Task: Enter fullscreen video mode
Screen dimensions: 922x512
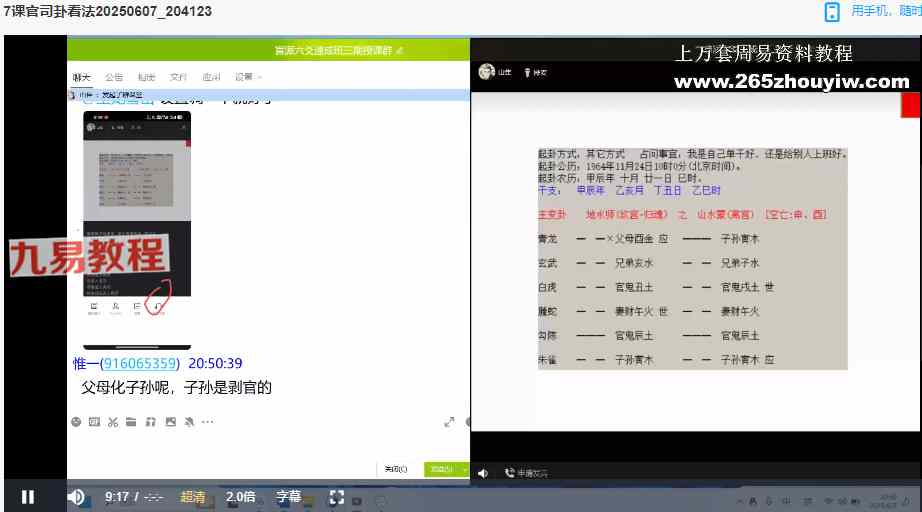Action: (337, 497)
